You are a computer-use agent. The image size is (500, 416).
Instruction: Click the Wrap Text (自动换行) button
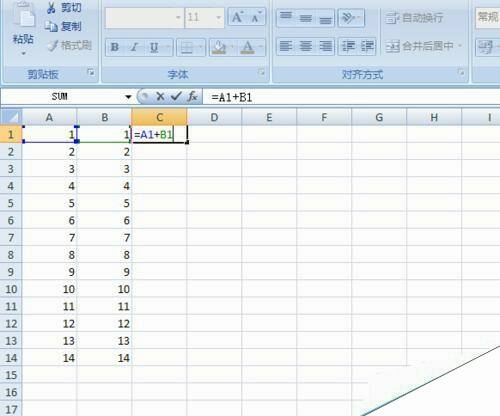[x=414, y=17]
